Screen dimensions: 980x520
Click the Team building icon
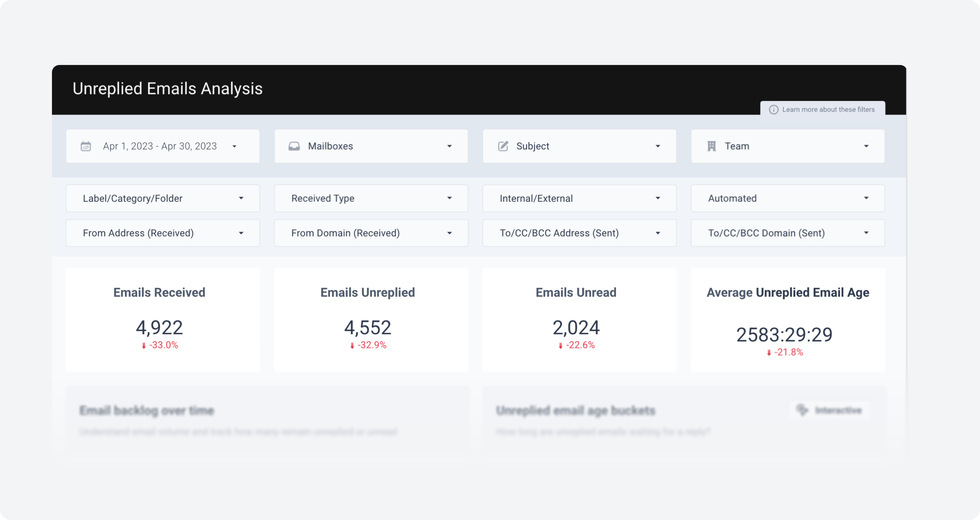tap(711, 146)
